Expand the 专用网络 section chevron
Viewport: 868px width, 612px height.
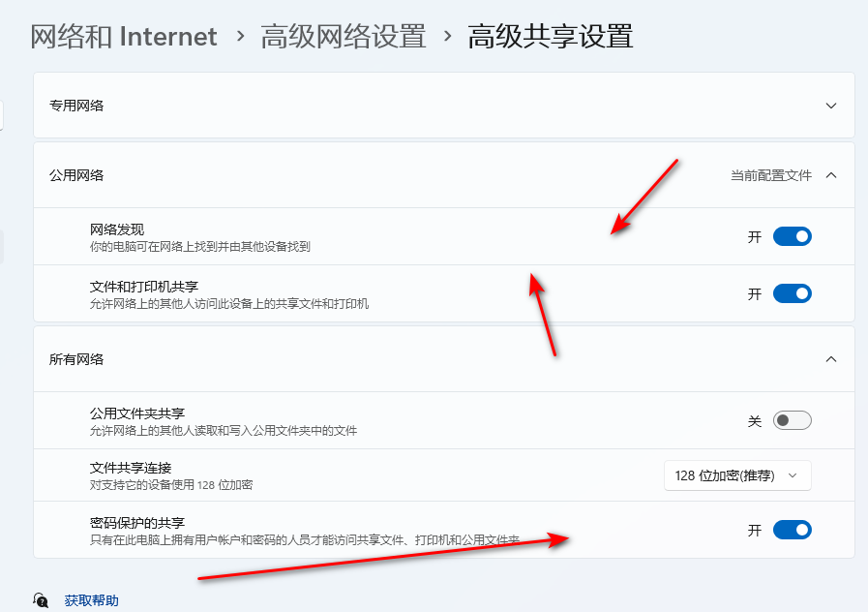tap(831, 106)
